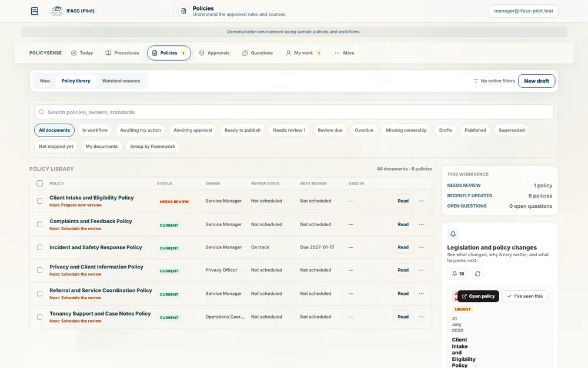Select the All documents filter chip
Viewport: 588px width, 368px height.
pos(54,130)
